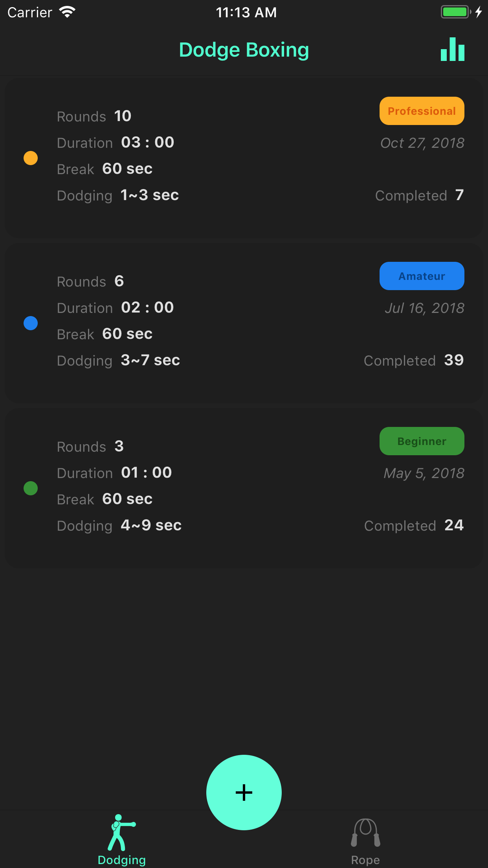
Task: Tap the green dot on the Beginner workout
Action: pyautogui.click(x=31, y=488)
